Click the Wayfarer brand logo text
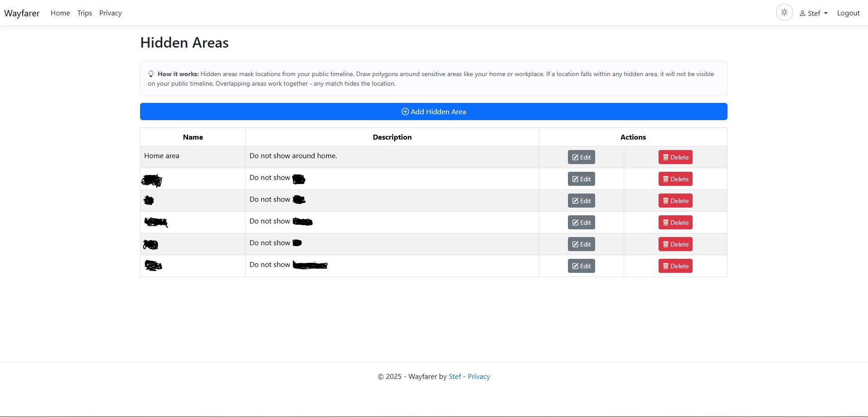 [x=22, y=13]
